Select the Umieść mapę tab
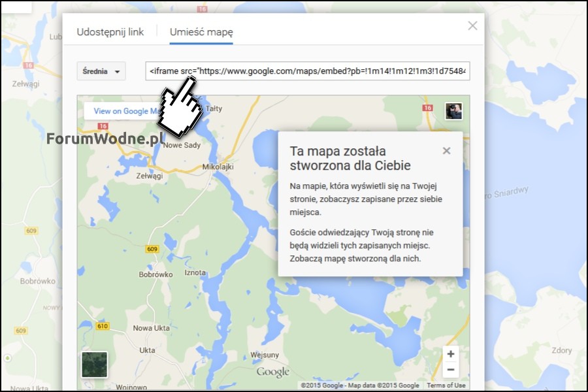 point(201,32)
